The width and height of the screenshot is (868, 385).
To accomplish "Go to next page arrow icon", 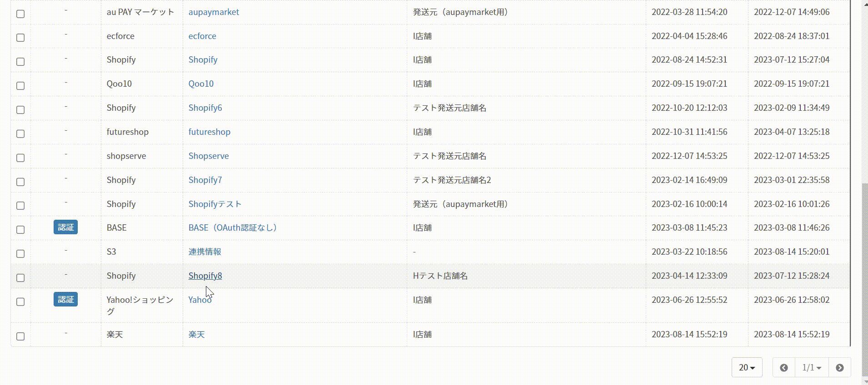I will click(840, 368).
